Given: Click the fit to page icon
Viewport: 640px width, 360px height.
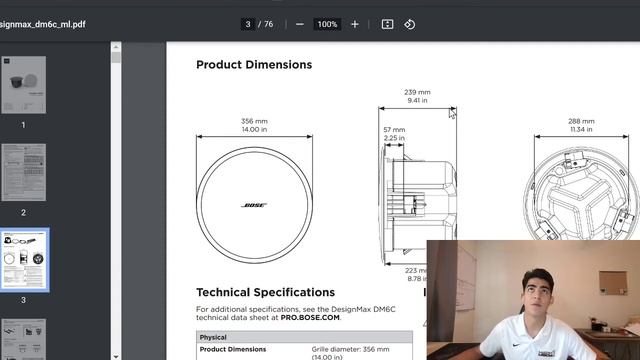Looking at the screenshot, I should click(x=387, y=24).
